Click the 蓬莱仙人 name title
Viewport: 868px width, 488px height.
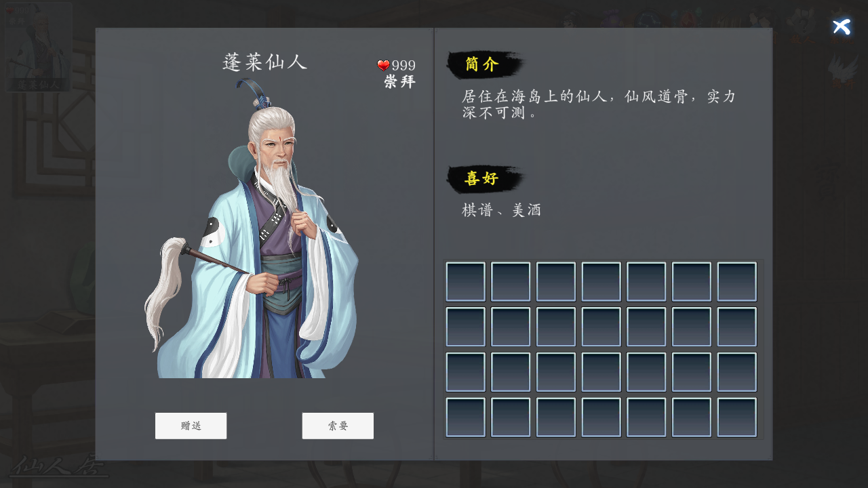tap(264, 62)
